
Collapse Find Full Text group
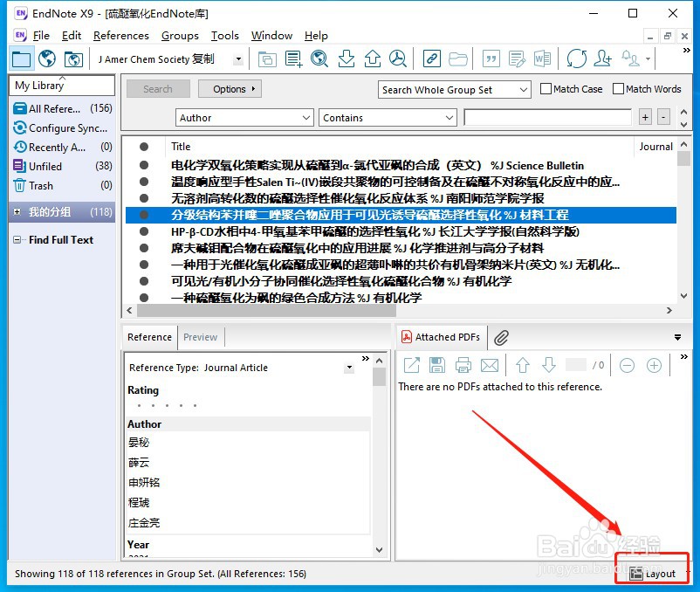click(17, 240)
